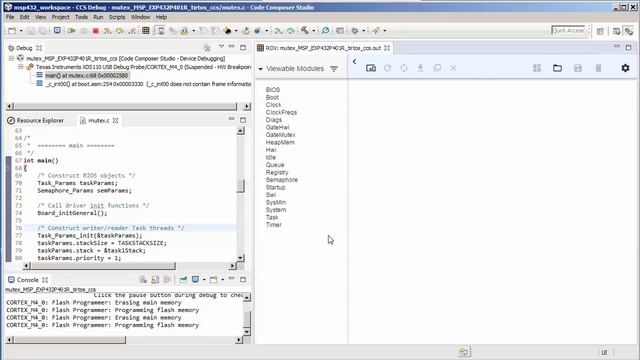Click the red Terminate button
Image resolution: width=640 pixels, height=360 pixels.
tap(96, 31)
